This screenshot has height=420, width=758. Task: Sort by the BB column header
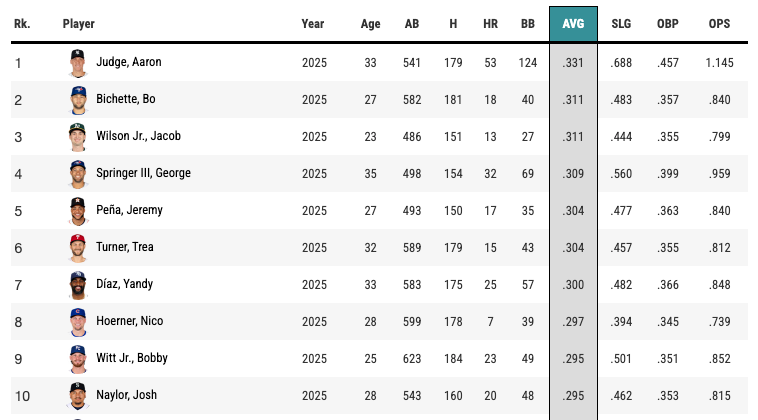pos(528,24)
